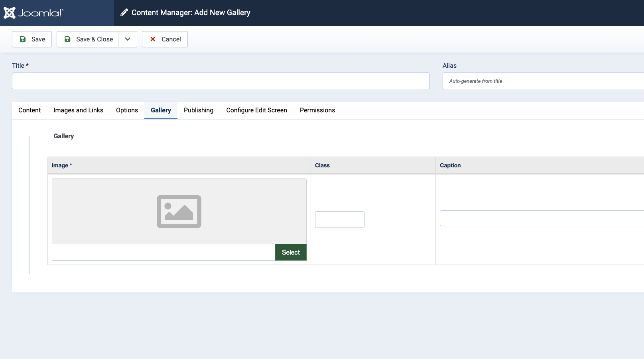Screen dimensions: 644x359
Task: Open the Permissions tab
Action: pos(317,110)
